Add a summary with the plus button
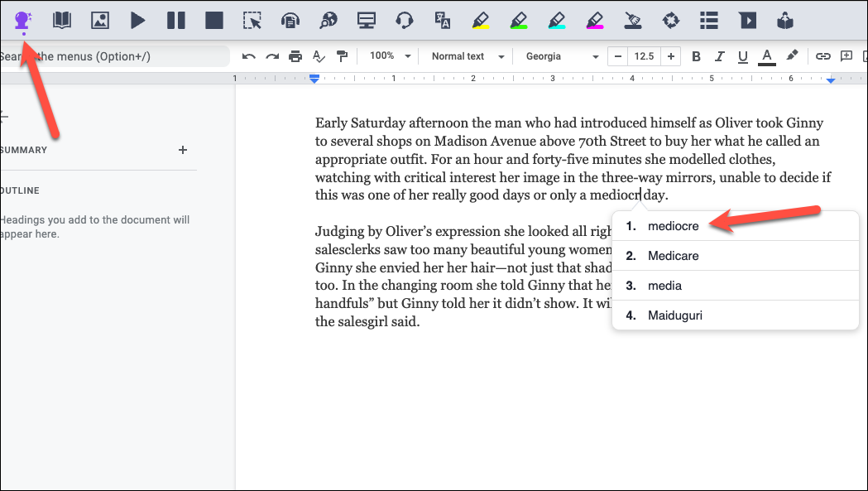The image size is (868, 491). [183, 150]
